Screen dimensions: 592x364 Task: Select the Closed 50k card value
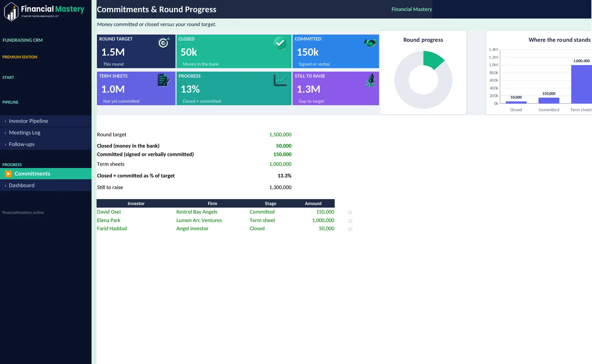pyautogui.click(x=189, y=52)
